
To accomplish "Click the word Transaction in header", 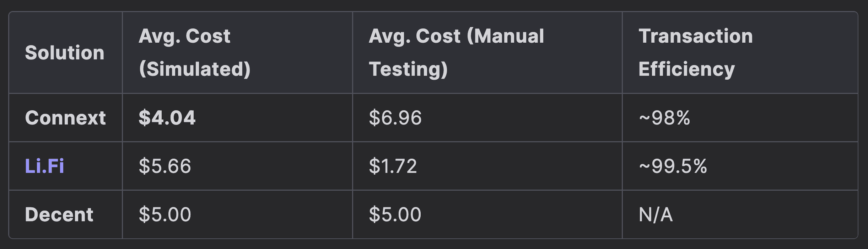I will (696, 36).
